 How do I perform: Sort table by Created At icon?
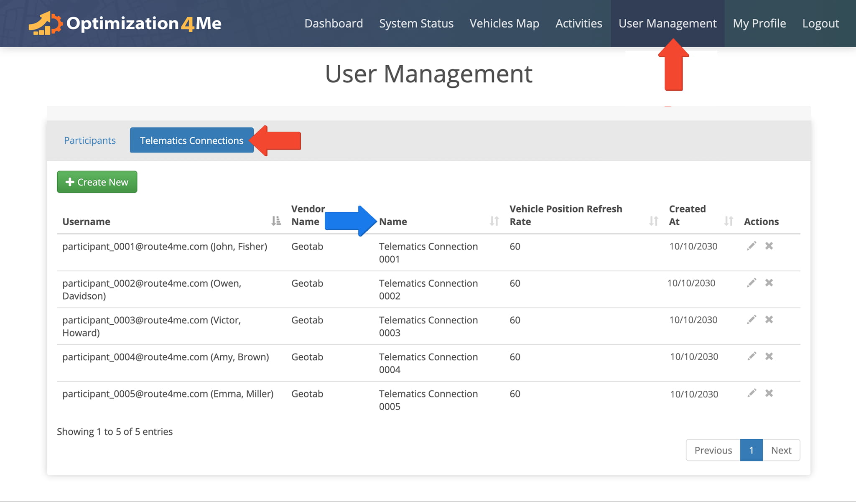[729, 221]
